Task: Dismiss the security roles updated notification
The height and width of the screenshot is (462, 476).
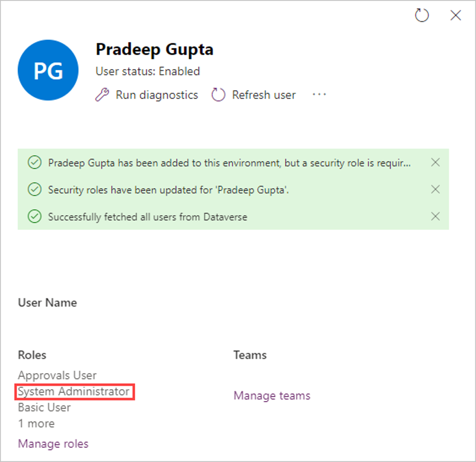Action: click(x=435, y=189)
